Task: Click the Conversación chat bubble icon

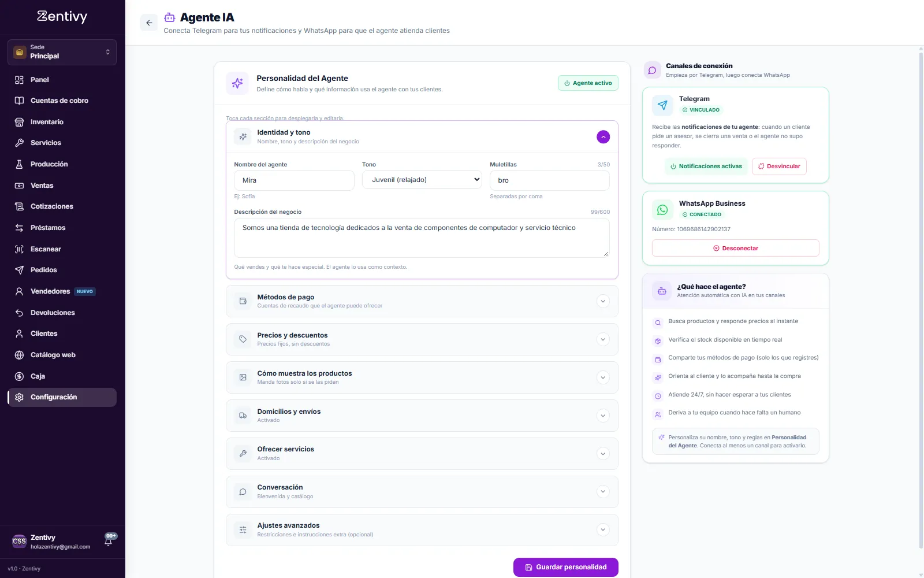Action: tap(243, 492)
